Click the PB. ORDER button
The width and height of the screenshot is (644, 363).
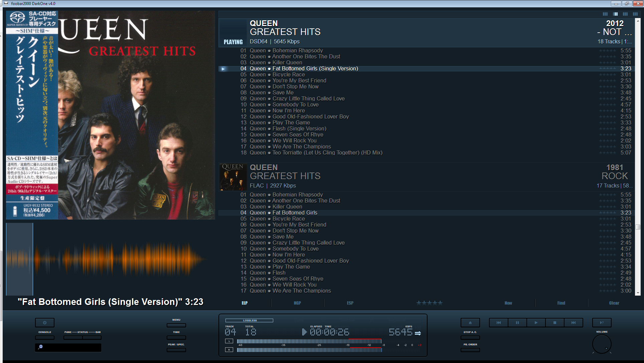click(470, 350)
